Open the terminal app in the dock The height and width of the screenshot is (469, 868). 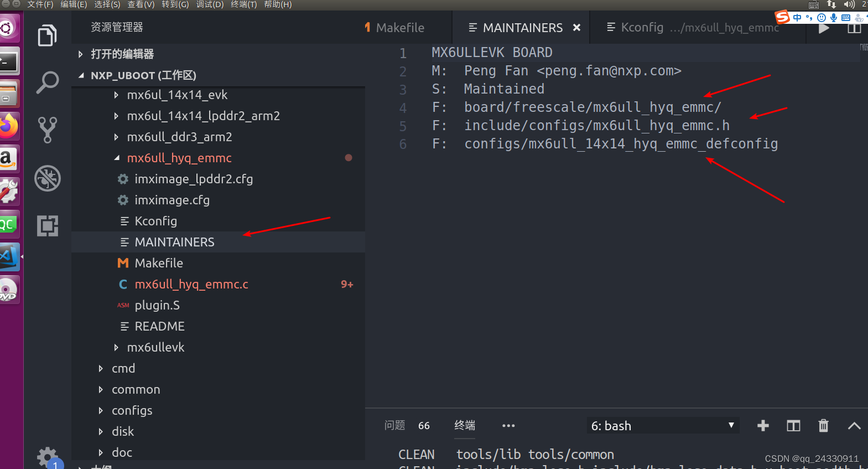coord(9,61)
